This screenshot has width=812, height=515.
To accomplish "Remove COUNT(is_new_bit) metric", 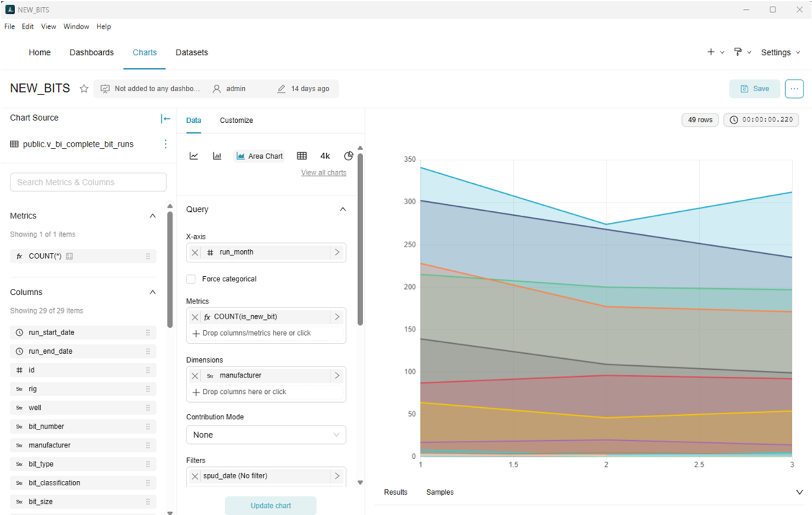I will pyautogui.click(x=195, y=317).
